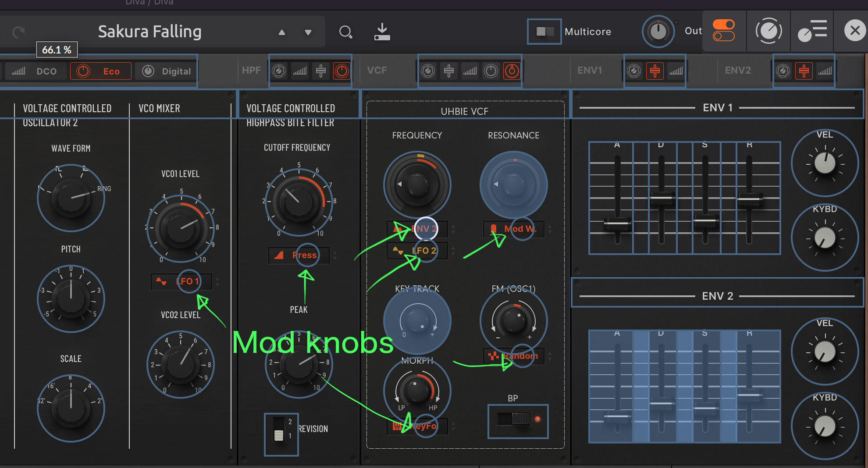Click the ENV 2 KYBD knob
Screen dimensions: 868x468
[825, 426]
